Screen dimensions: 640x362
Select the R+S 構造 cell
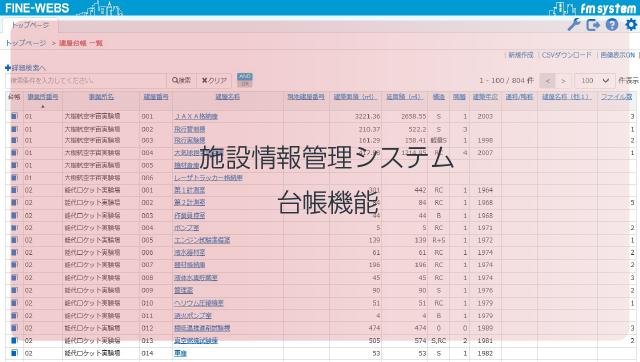coord(439,240)
